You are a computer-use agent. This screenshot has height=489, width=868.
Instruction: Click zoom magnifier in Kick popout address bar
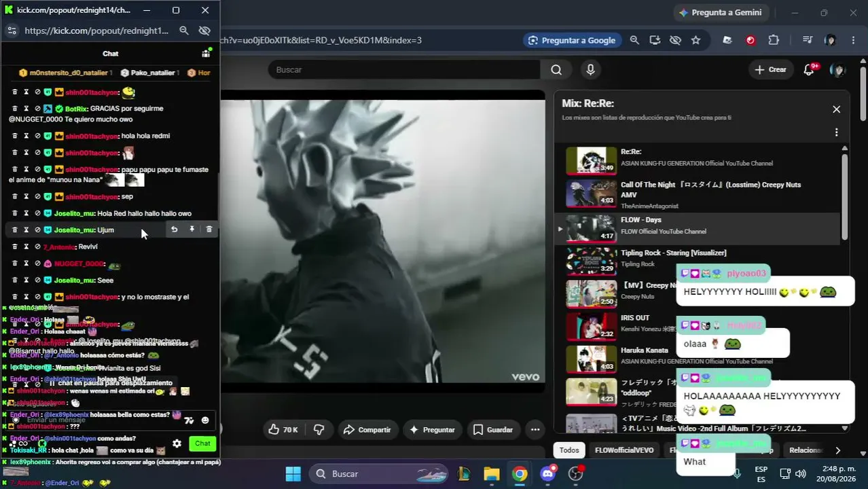click(184, 31)
